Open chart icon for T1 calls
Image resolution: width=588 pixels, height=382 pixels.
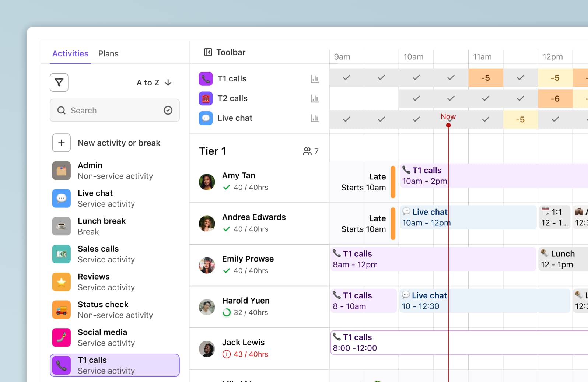[314, 79]
